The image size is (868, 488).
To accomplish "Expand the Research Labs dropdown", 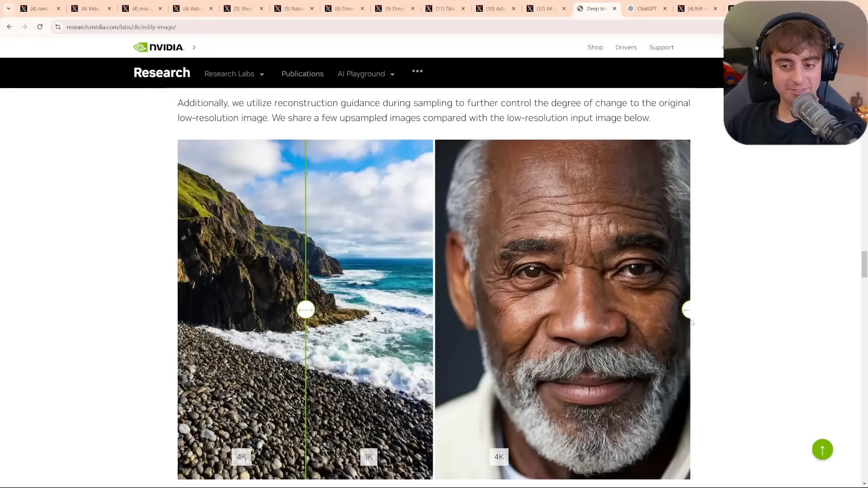I will click(x=234, y=74).
